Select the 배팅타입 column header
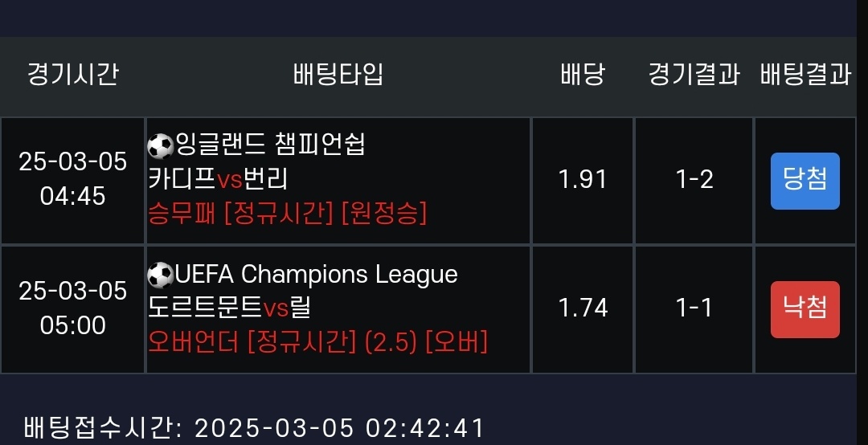 coord(338,75)
